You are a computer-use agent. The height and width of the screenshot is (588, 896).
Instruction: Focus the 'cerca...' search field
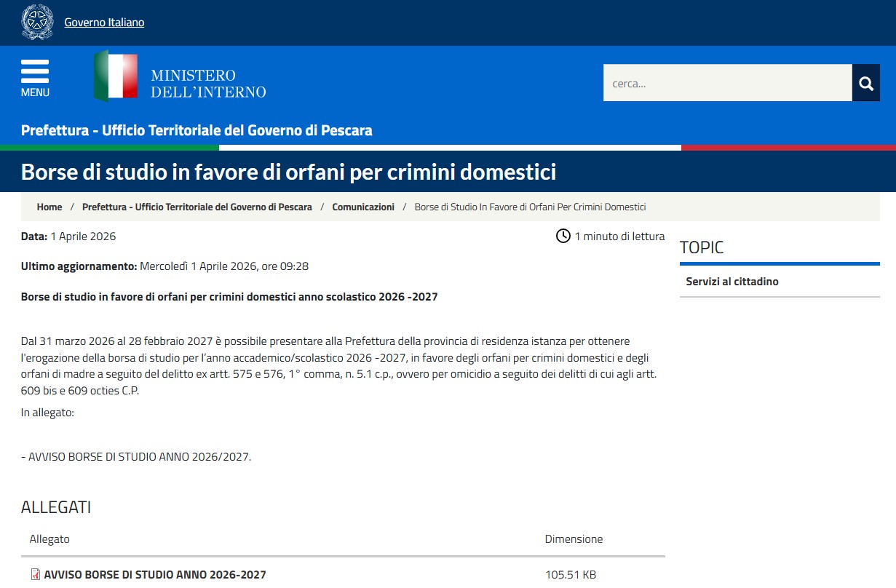727,83
